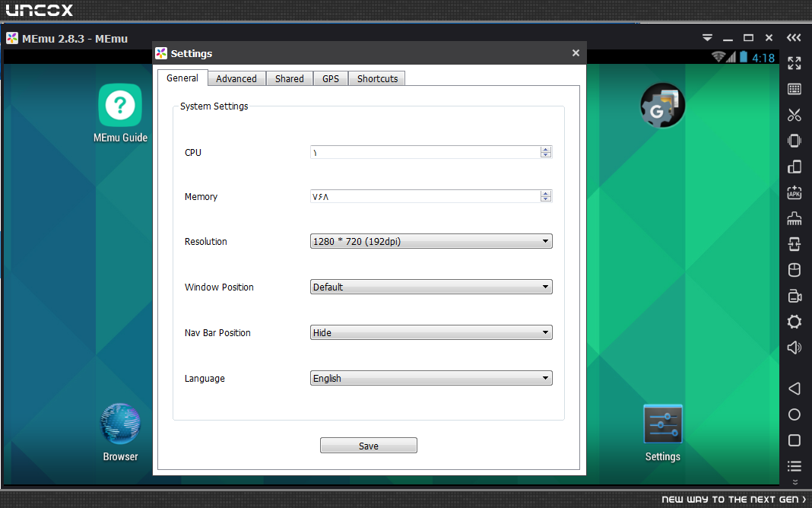Click the clean memory broom icon
Image resolution: width=812 pixels, height=508 pixels.
[794, 218]
